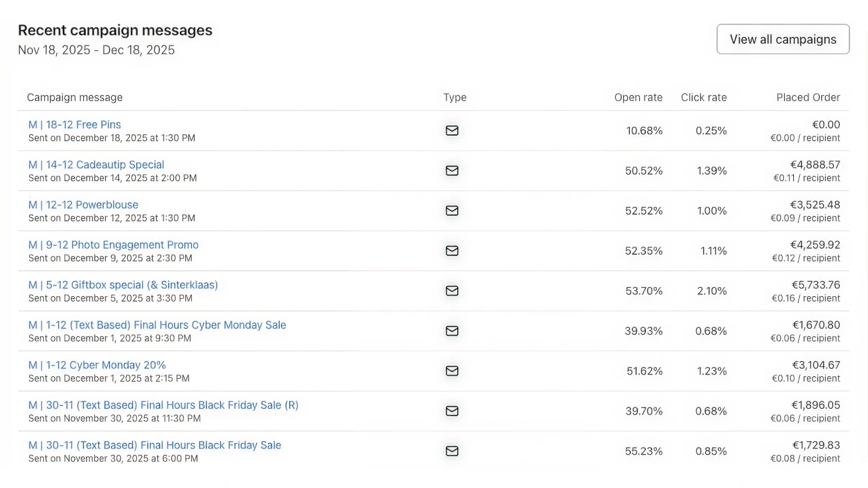Open the 6:00 PM Final Hours Black Friday Sale campaign
This screenshot has height=488, width=868.
click(x=155, y=445)
